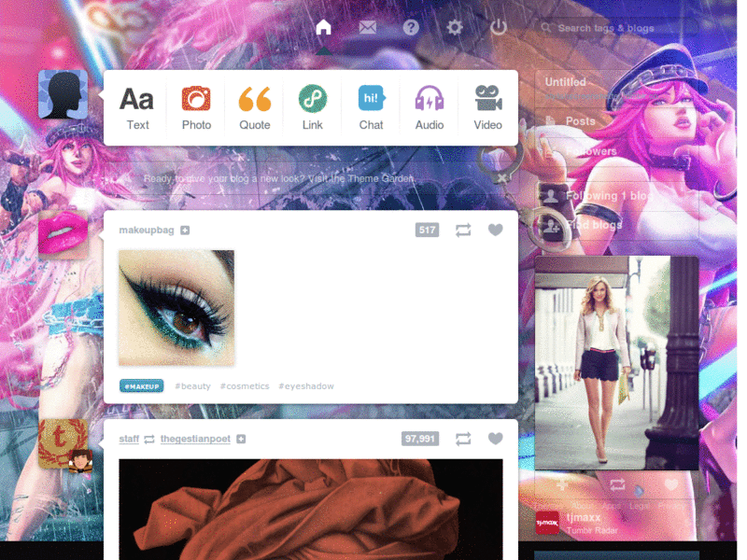Go to the dashboard home icon
Image resolution: width=747 pixels, height=560 pixels.
(323, 27)
